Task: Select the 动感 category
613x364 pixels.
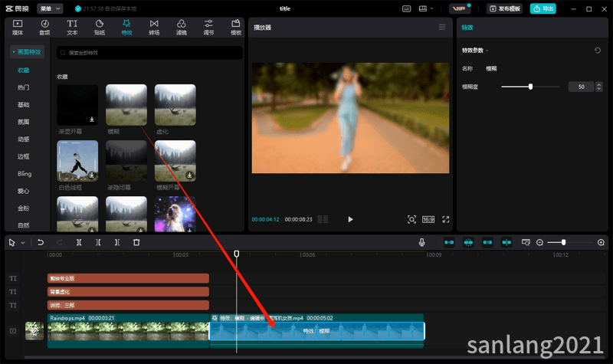Action: tap(24, 139)
